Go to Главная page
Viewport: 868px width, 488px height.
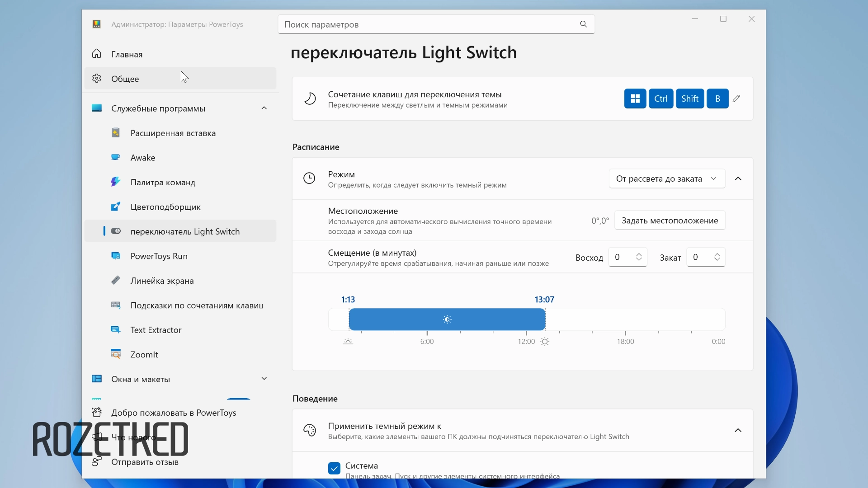tap(127, 54)
